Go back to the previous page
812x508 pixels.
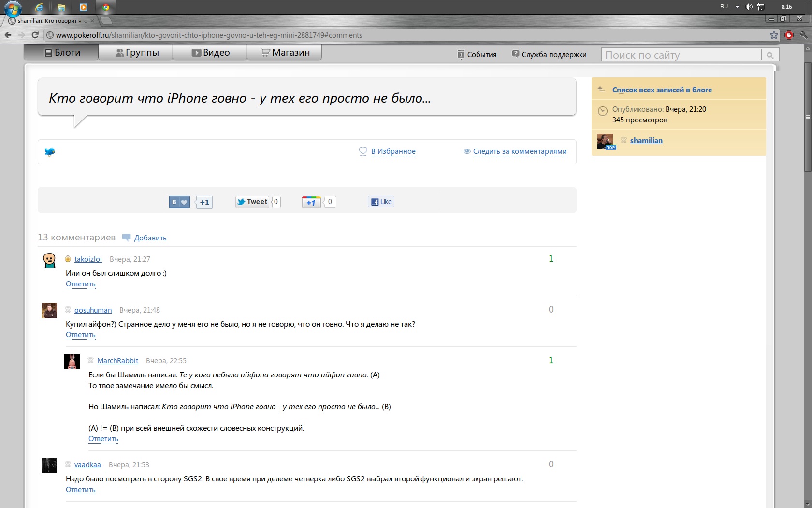8,35
